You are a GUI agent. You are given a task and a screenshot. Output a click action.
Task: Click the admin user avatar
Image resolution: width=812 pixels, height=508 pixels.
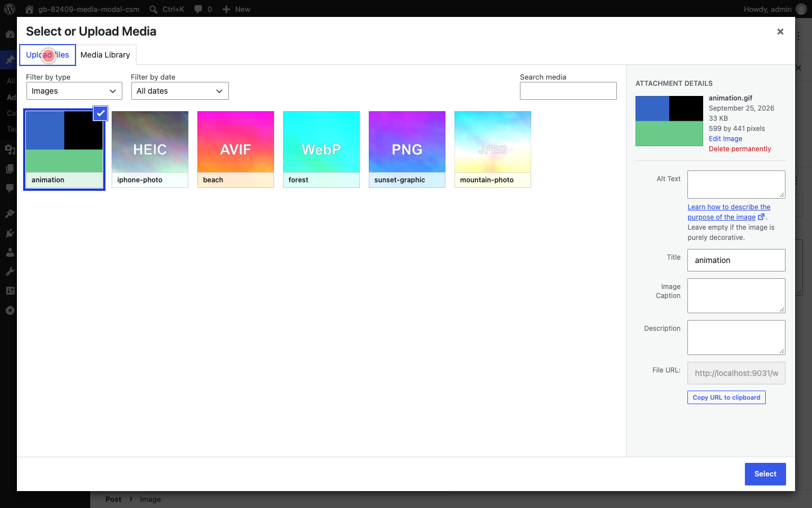point(801,9)
